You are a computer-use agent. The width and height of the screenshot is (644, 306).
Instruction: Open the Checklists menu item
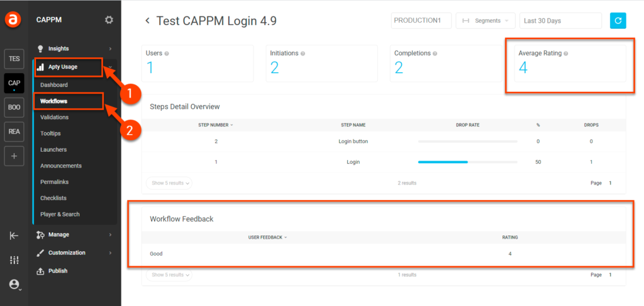tap(53, 198)
